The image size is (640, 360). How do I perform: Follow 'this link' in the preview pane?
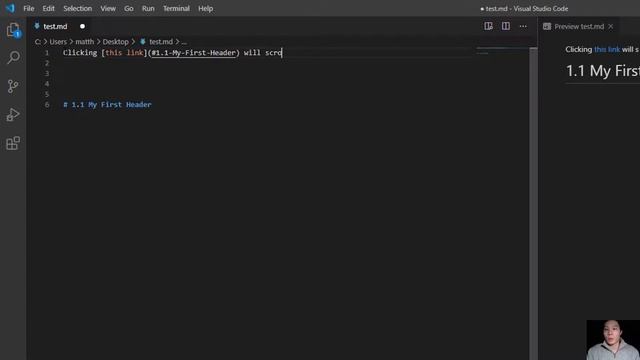click(x=607, y=49)
